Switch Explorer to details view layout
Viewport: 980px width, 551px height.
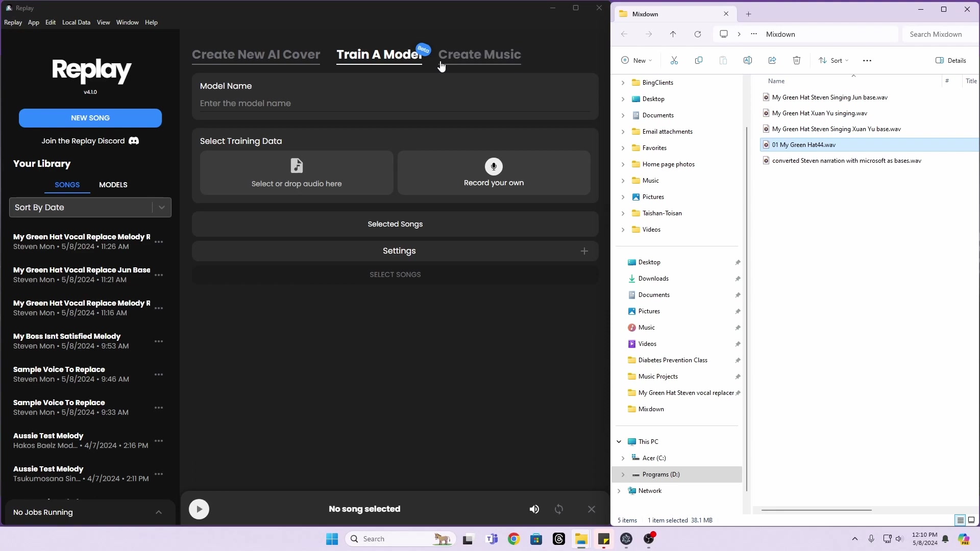point(960,520)
